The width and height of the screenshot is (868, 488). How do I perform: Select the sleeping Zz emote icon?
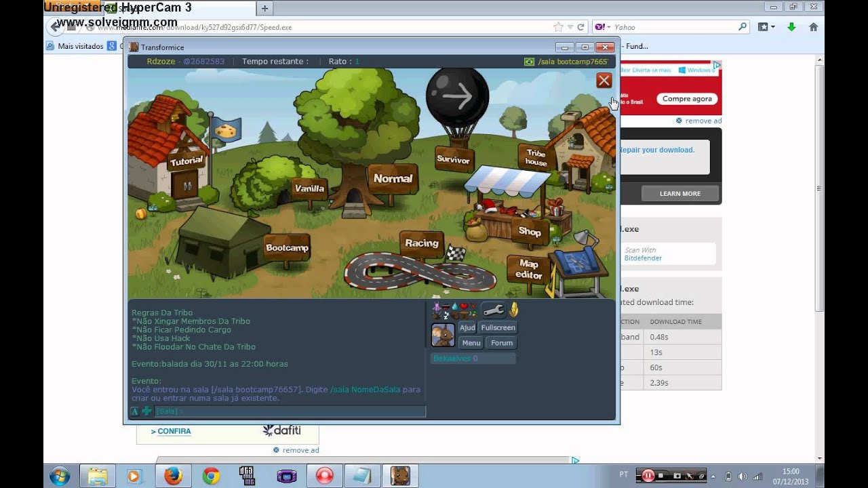click(x=446, y=316)
